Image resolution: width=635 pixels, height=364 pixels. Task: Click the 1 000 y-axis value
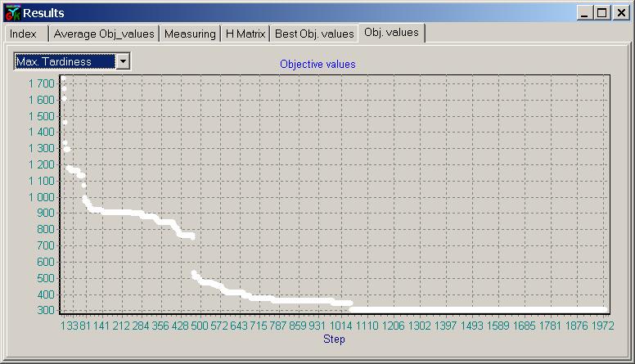coord(41,197)
